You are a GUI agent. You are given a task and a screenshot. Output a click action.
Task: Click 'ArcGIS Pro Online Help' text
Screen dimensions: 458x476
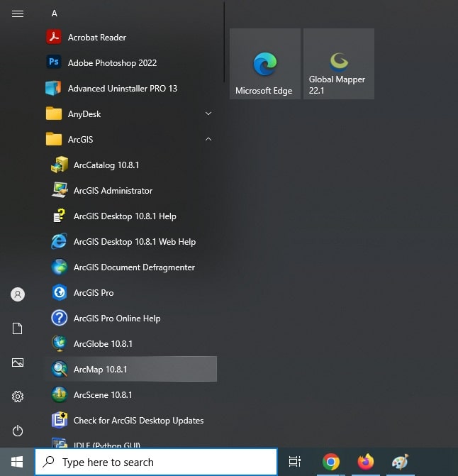117,318
